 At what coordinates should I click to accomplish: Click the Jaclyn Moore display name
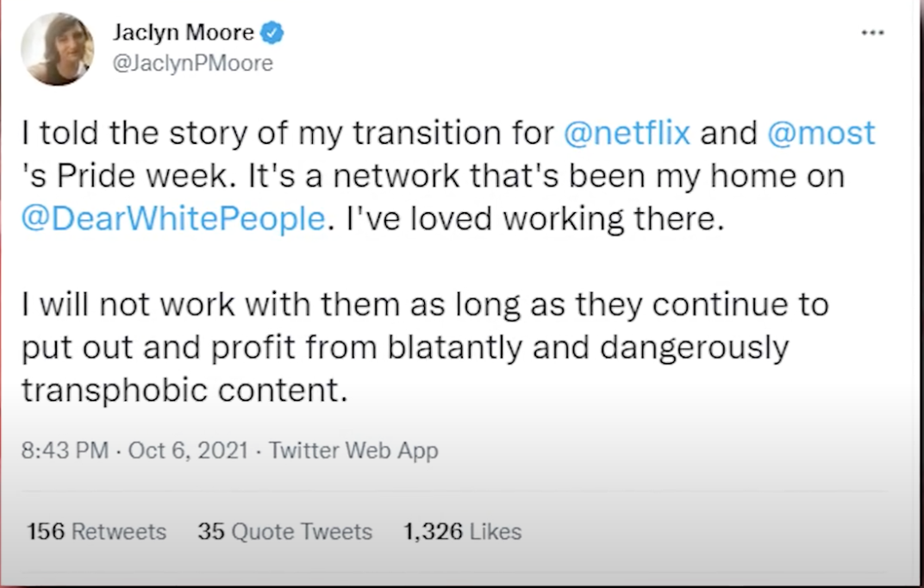coord(183,34)
